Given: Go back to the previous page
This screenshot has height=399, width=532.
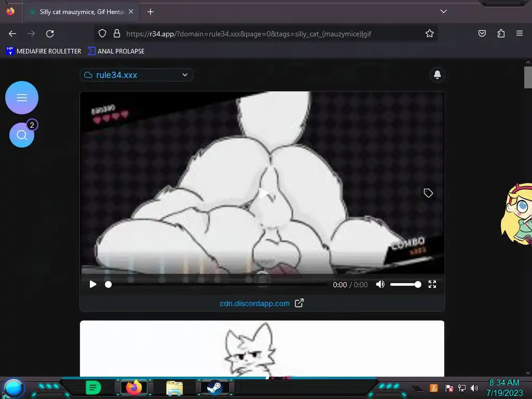Looking at the screenshot, I should 12,34.
